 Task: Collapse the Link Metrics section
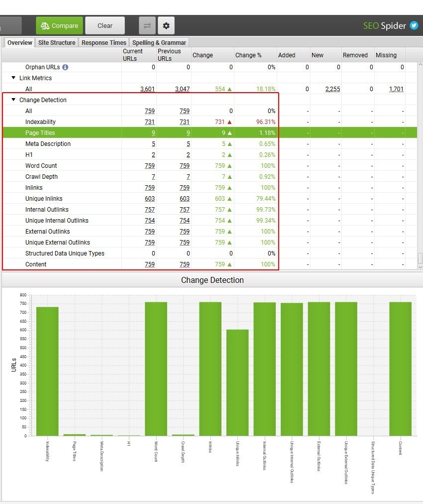[13, 78]
